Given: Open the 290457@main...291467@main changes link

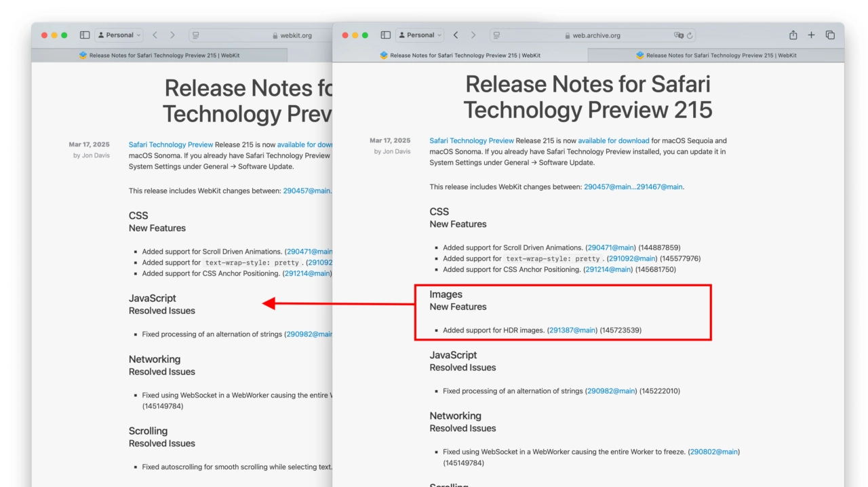Looking at the screenshot, I should point(633,187).
